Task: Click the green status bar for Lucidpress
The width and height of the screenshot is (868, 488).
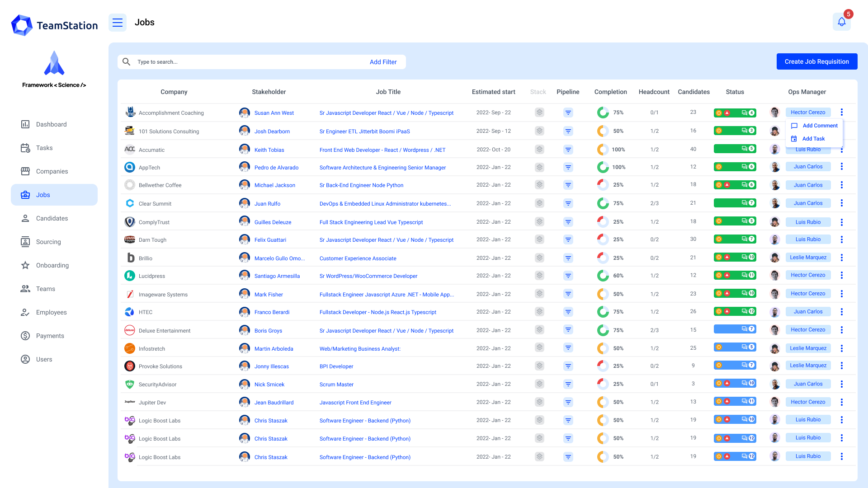Action: (x=735, y=275)
